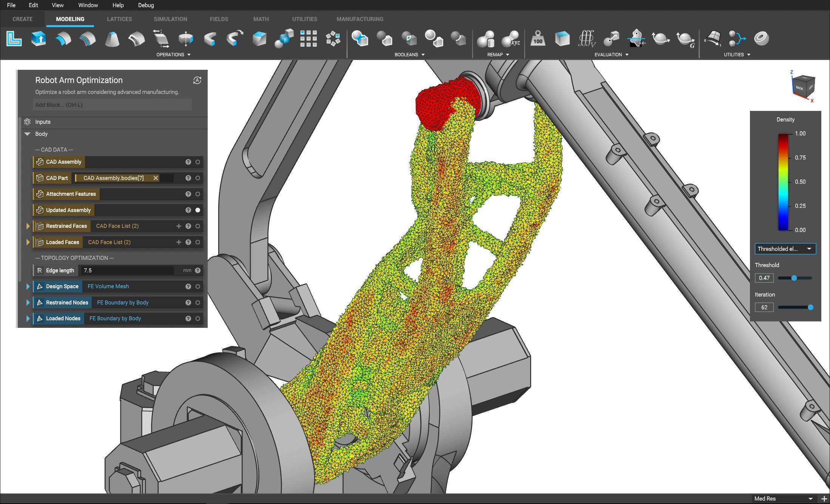Toggle visibility of CAD Assembly input
The width and height of the screenshot is (830, 504).
[x=199, y=162]
